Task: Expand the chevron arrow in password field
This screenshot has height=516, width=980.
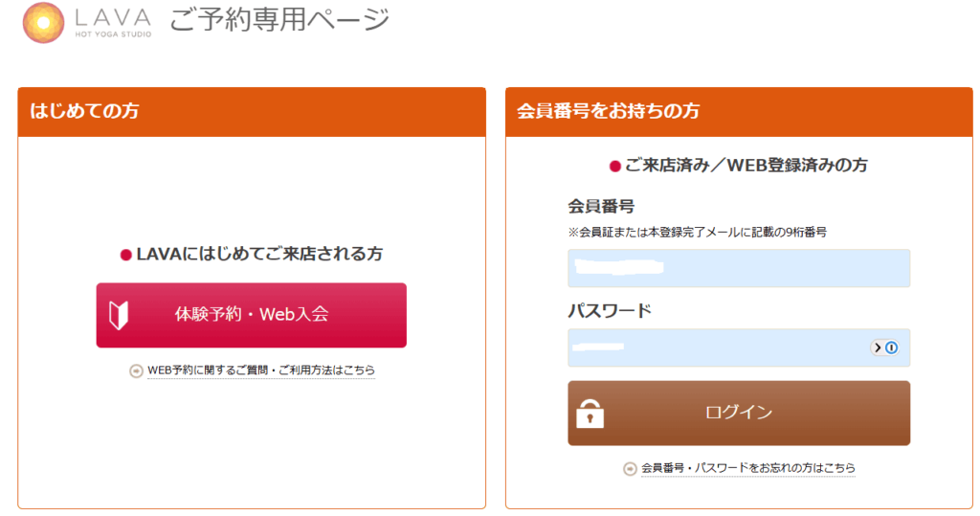Action: (x=877, y=348)
